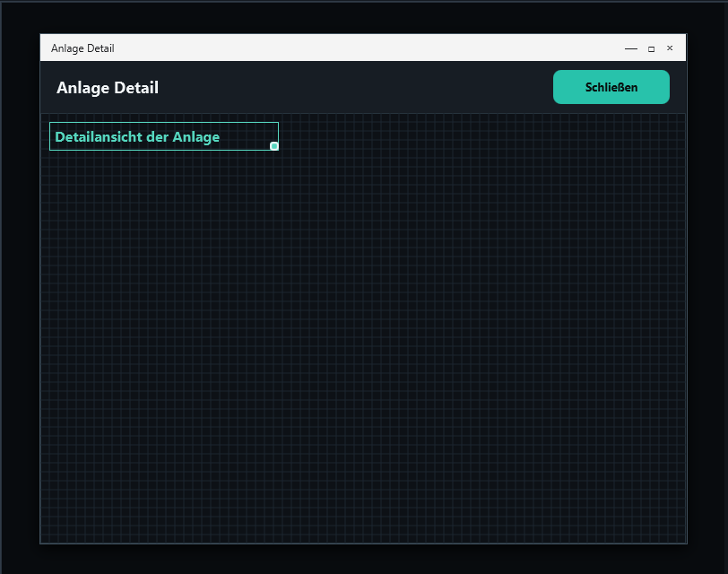Click the word Detail in the header heading

pos(136,88)
